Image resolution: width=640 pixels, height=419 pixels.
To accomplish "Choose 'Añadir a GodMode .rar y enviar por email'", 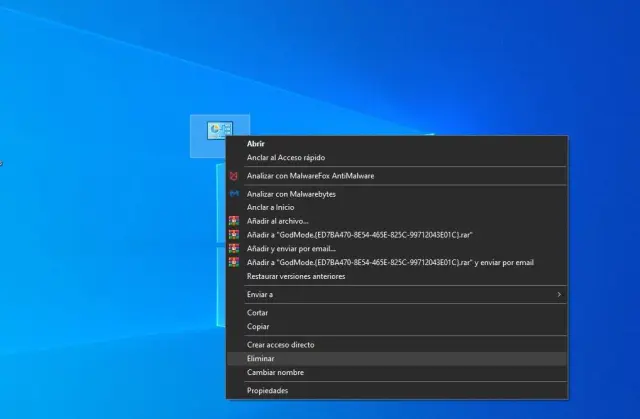I will [390, 263].
